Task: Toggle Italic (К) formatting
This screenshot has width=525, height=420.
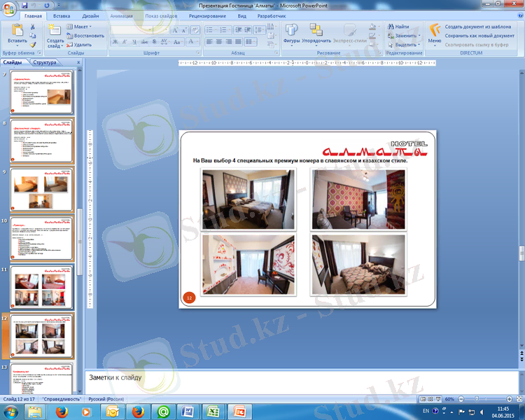Action: pyautogui.click(x=125, y=41)
